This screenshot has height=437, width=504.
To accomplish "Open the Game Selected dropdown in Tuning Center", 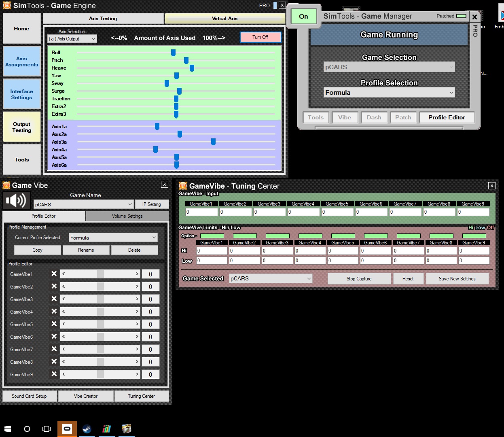I will [x=271, y=278].
